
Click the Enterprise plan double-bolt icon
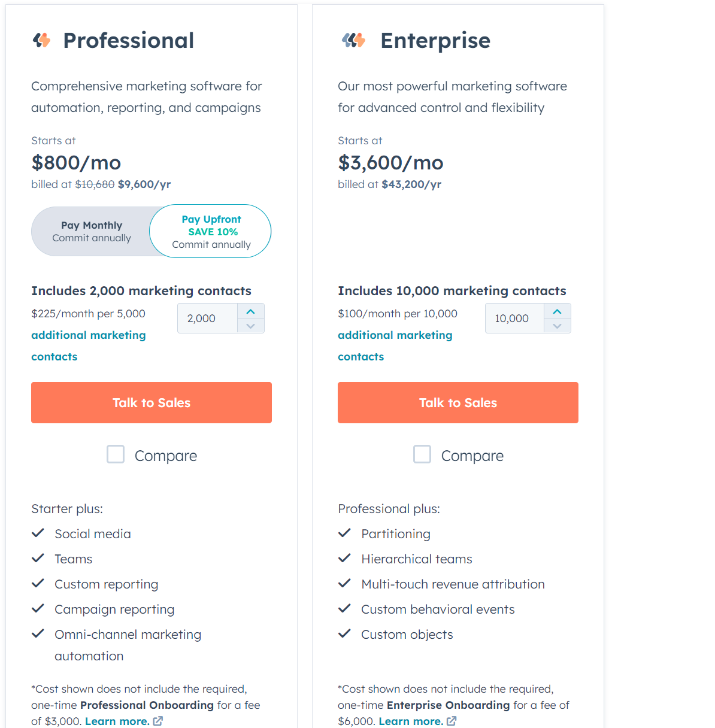(x=353, y=40)
